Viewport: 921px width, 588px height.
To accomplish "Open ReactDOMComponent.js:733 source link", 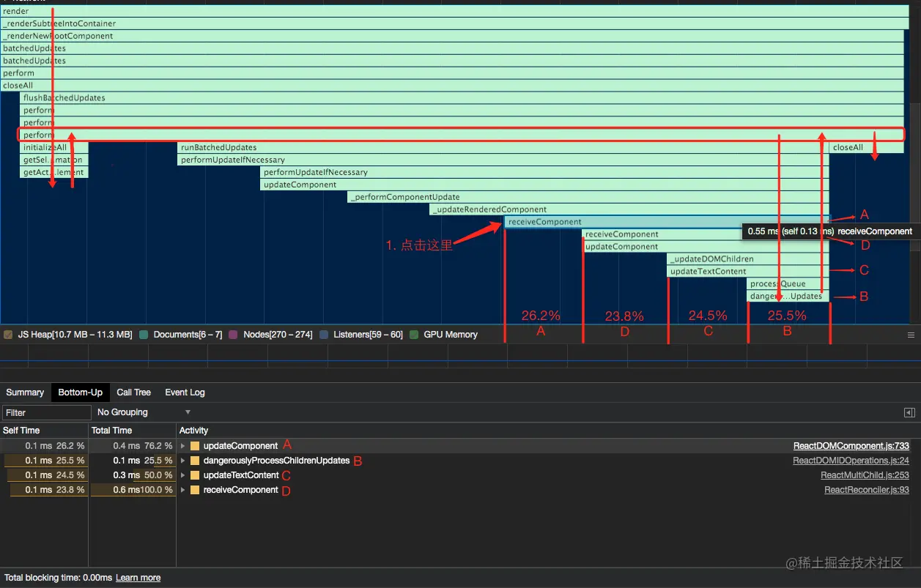I will pos(851,446).
